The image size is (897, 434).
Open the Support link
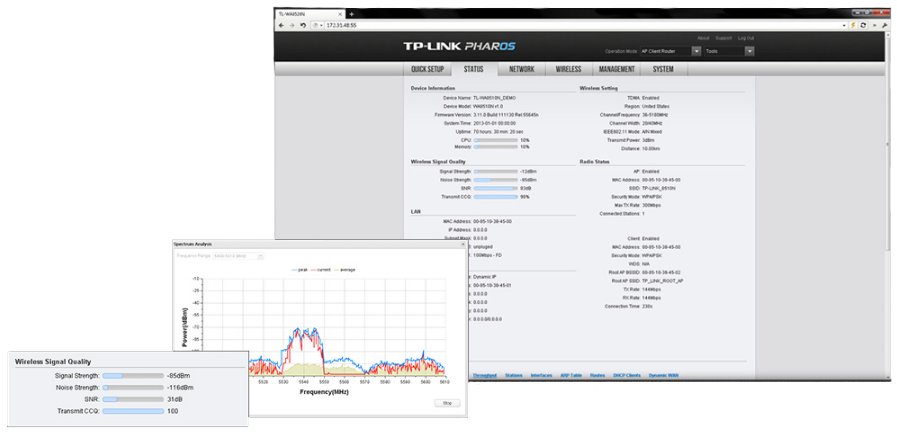pyautogui.click(x=724, y=38)
